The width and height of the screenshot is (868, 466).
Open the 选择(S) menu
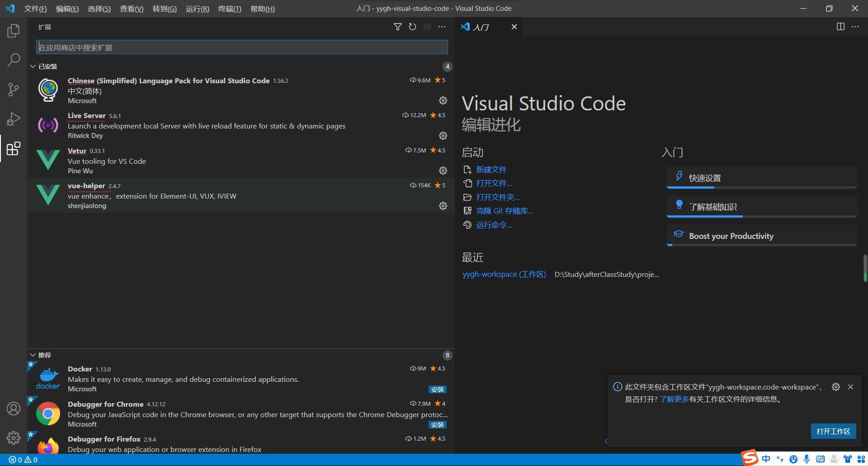99,9
